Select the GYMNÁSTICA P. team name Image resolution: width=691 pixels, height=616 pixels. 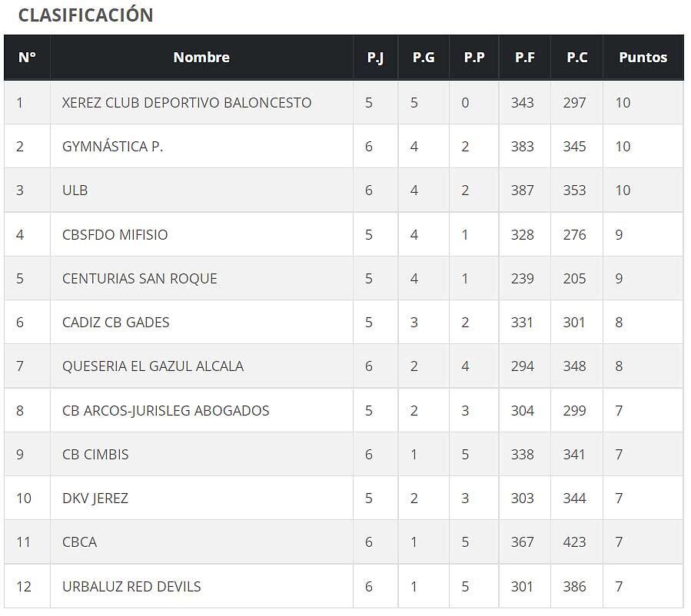point(112,146)
